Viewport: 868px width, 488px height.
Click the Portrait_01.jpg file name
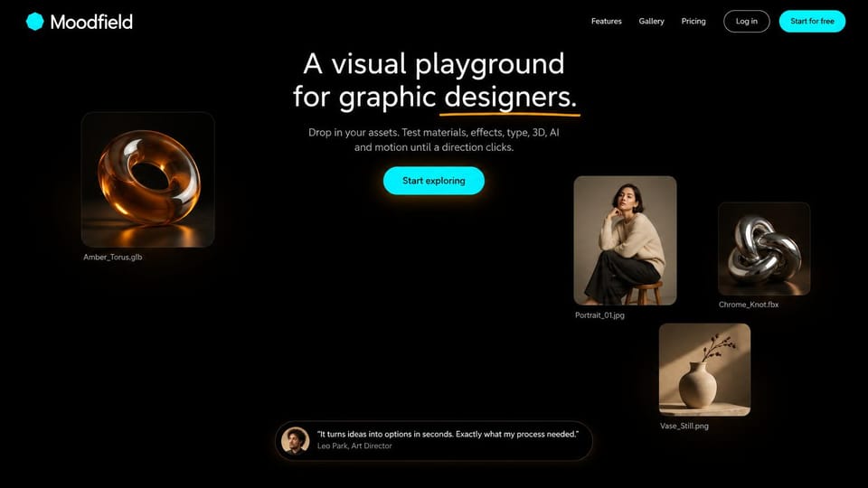pos(599,315)
